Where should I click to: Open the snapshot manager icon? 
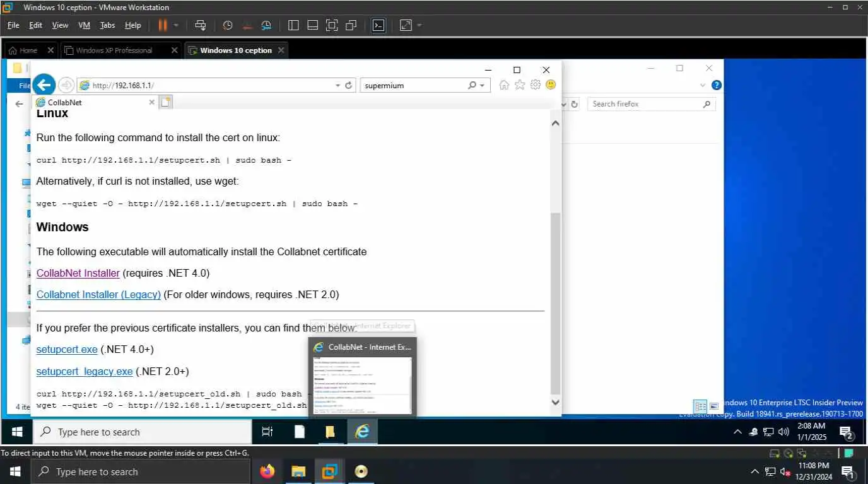pyautogui.click(x=266, y=25)
